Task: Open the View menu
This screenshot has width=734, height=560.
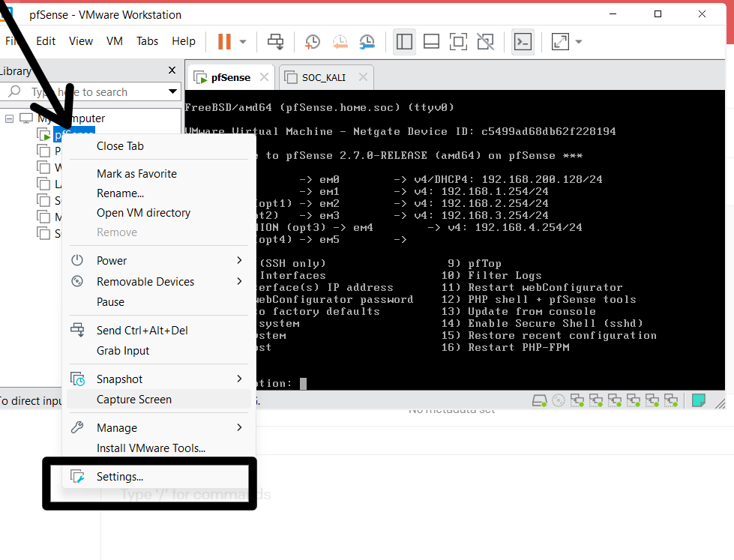Action: [x=81, y=41]
